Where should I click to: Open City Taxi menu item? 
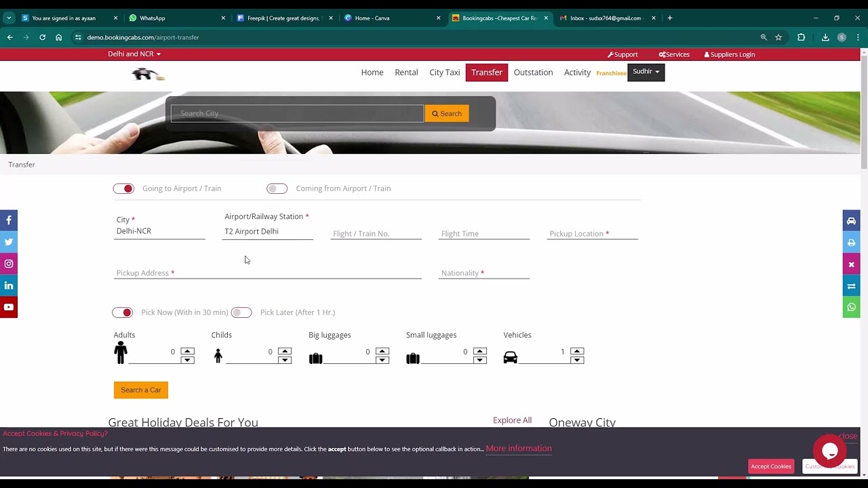click(x=445, y=73)
